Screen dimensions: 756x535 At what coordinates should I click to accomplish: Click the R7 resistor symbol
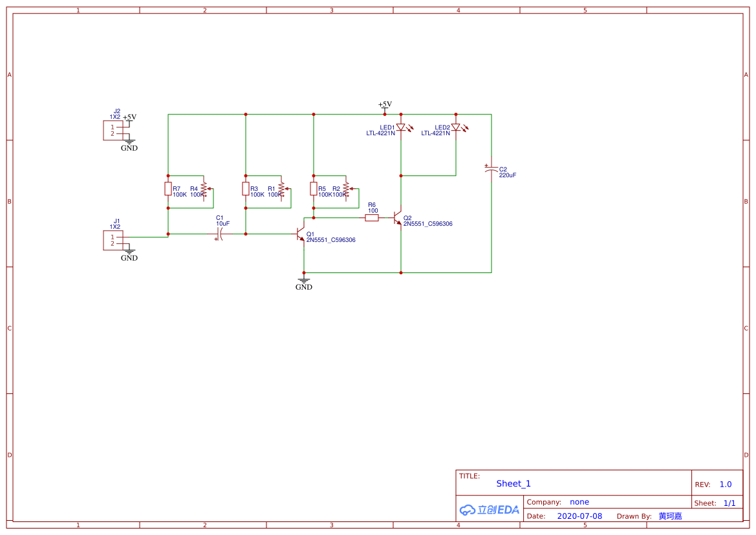coord(167,189)
